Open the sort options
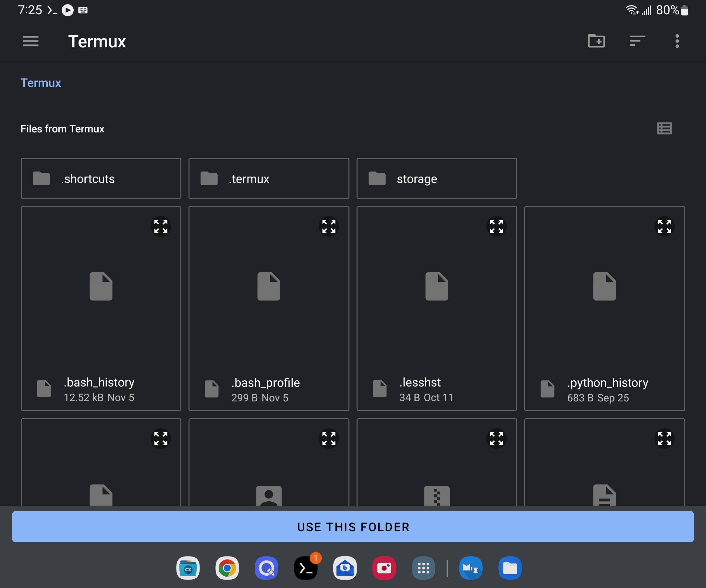Screen dimensions: 706x588 point(637,41)
